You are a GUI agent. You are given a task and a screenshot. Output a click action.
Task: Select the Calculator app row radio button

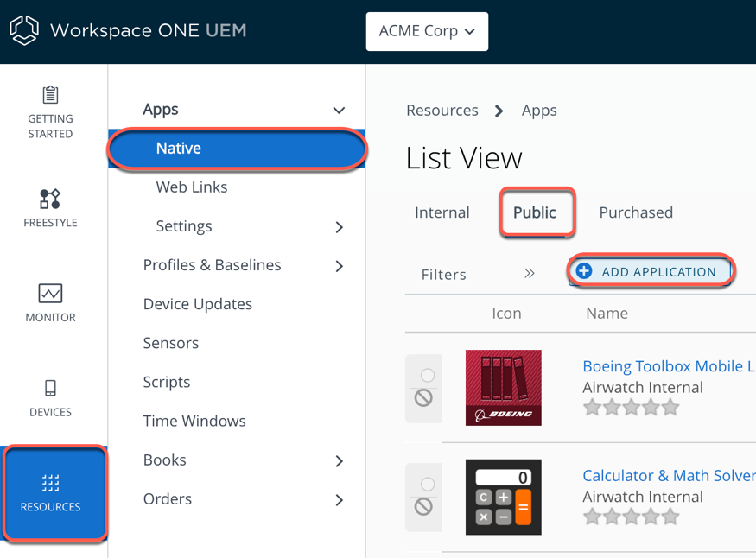tap(428, 484)
